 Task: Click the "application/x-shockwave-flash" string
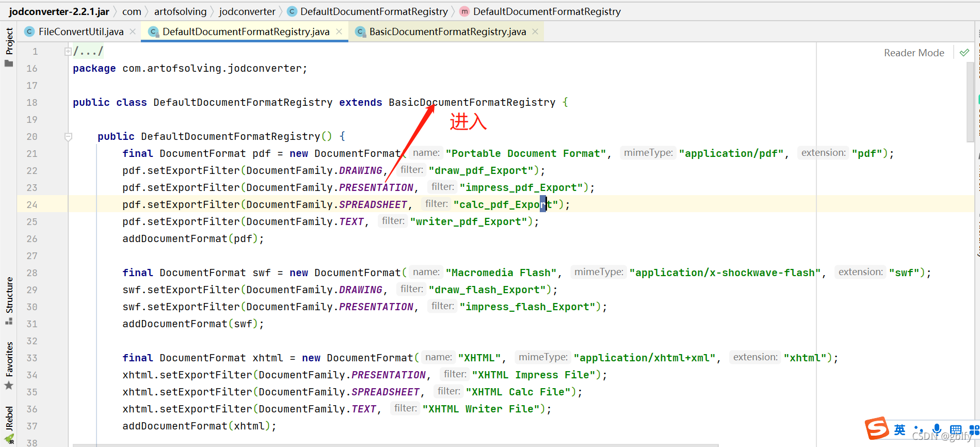[725, 273]
